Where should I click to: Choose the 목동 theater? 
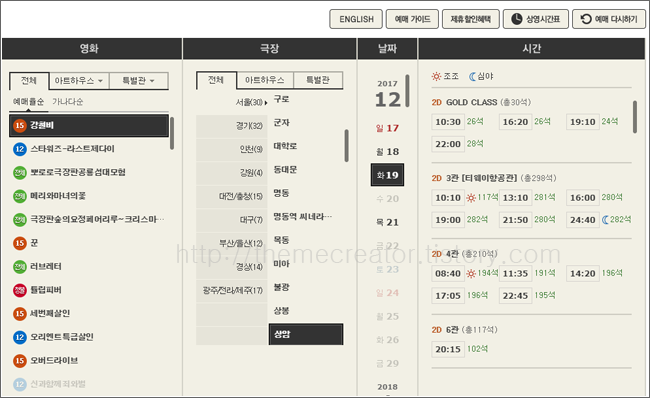point(281,240)
